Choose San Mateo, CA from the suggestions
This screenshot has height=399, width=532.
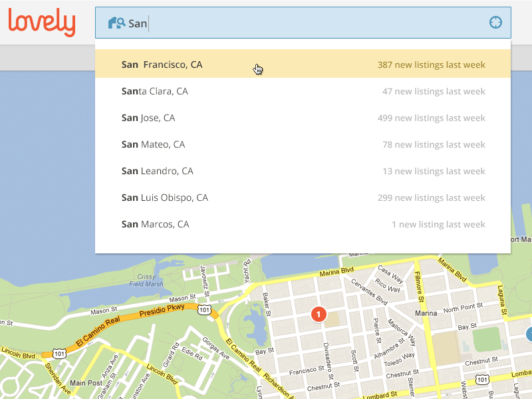(x=153, y=144)
